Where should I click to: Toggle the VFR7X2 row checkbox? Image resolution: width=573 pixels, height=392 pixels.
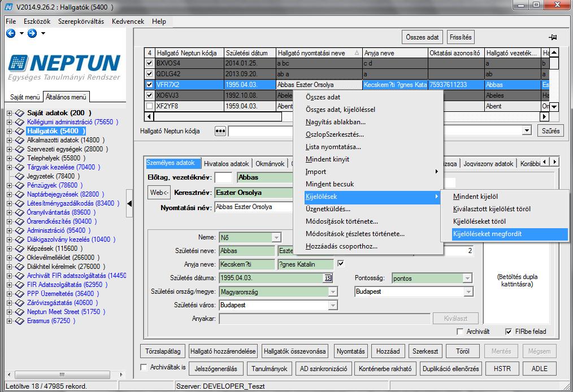point(149,84)
